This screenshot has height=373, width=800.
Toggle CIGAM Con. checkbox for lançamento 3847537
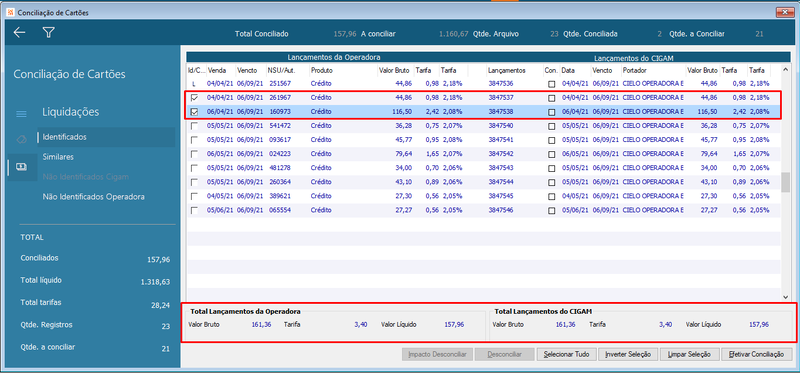pyautogui.click(x=552, y=98)
